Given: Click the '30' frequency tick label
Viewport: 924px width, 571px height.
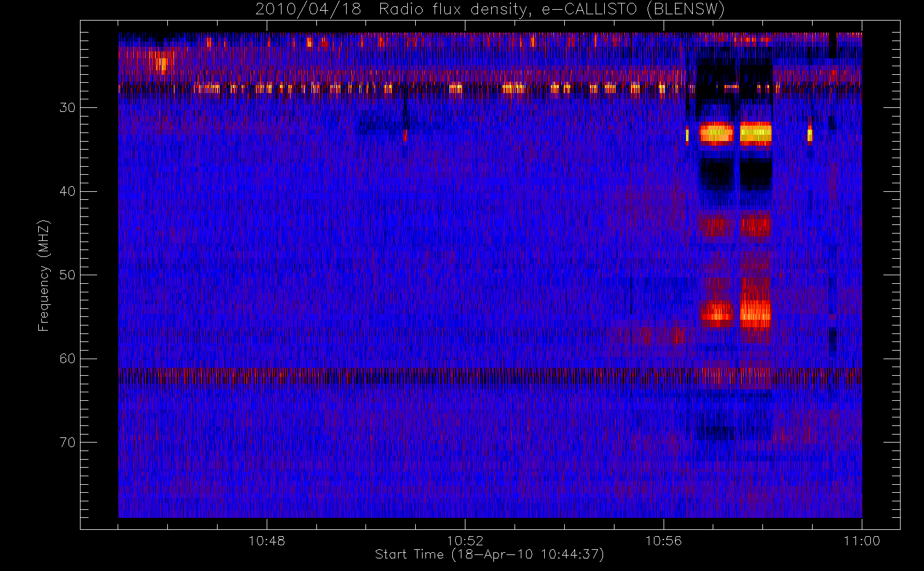Looking at the screenshot, I should [67, 108].
